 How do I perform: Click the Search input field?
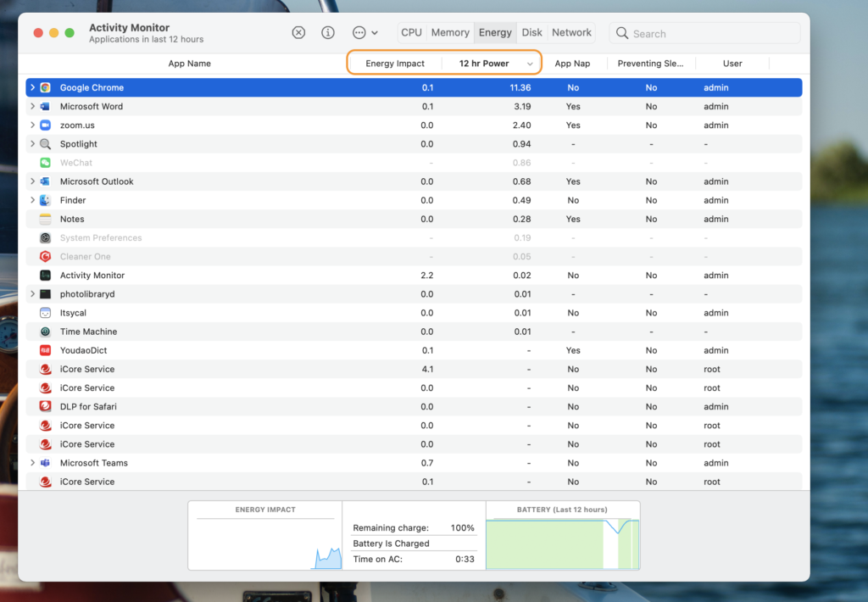(x=712, y=34)
